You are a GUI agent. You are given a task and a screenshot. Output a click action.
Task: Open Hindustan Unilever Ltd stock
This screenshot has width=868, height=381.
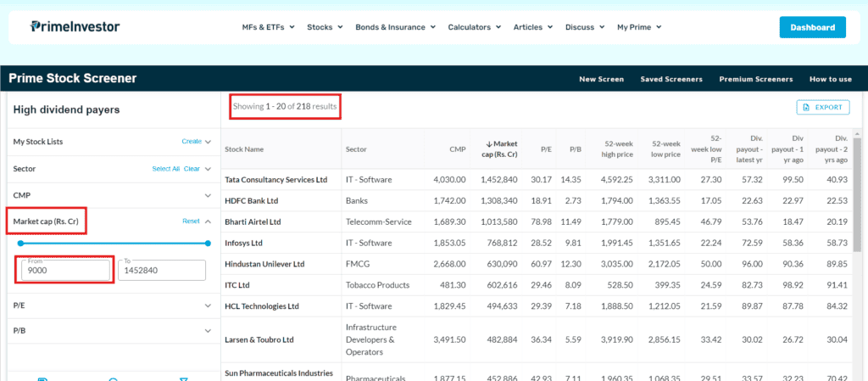[264, 264]
